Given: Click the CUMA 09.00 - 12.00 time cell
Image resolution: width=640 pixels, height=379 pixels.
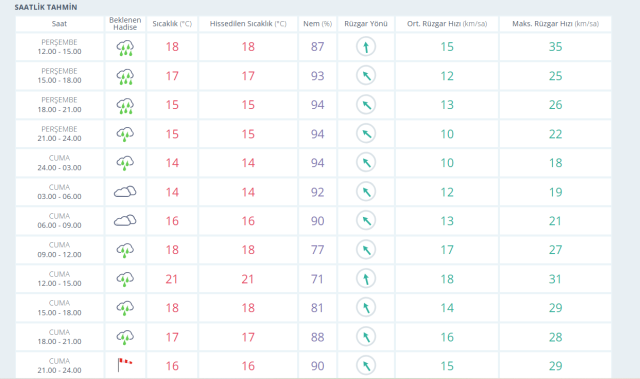Looking at the screenshot, I should coord(59,250).
